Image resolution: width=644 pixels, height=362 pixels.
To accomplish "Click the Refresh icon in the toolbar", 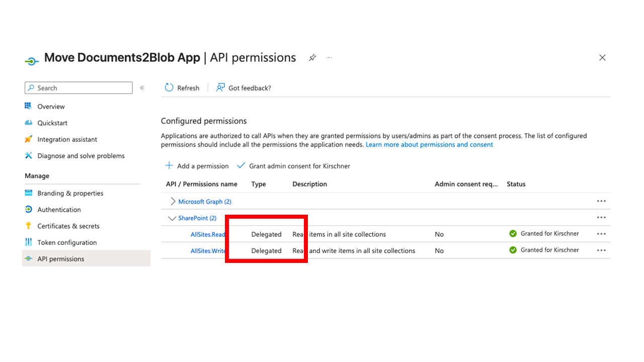I will pyautogui.click(x=170, y=88).
